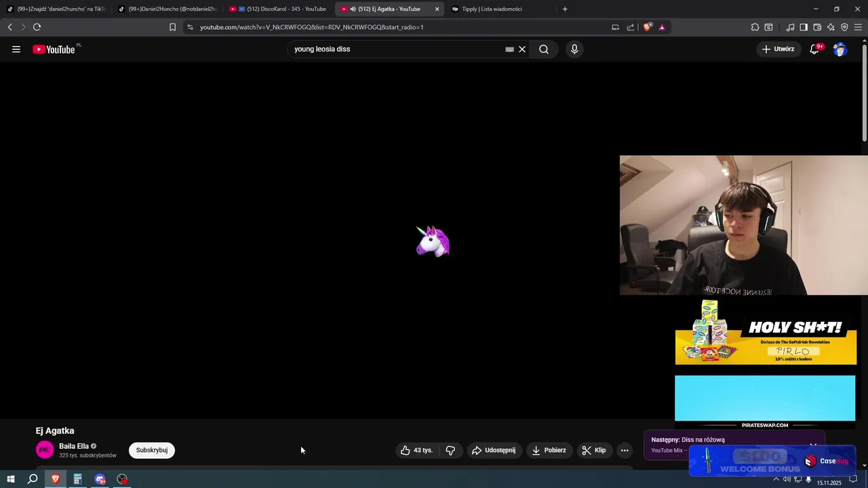
Task: Start voice search with microphone icon
Action: click(574, 49)
